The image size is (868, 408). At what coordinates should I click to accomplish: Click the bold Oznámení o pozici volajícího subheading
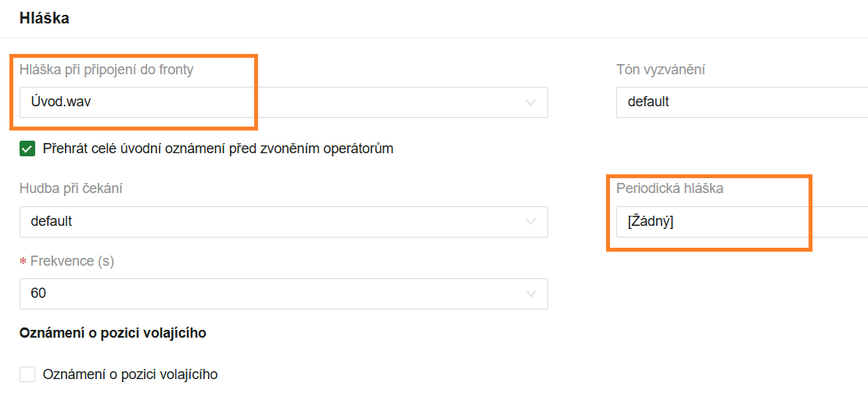point(113,333)
